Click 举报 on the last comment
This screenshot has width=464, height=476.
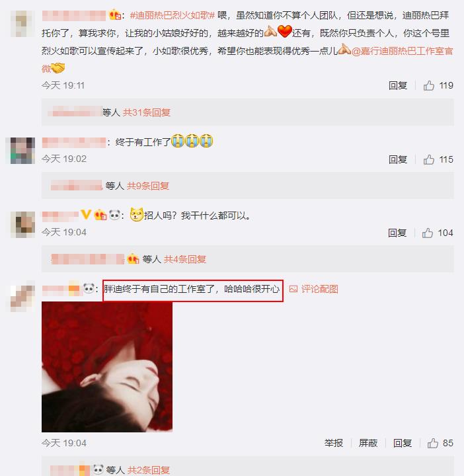tap(334, 443)
